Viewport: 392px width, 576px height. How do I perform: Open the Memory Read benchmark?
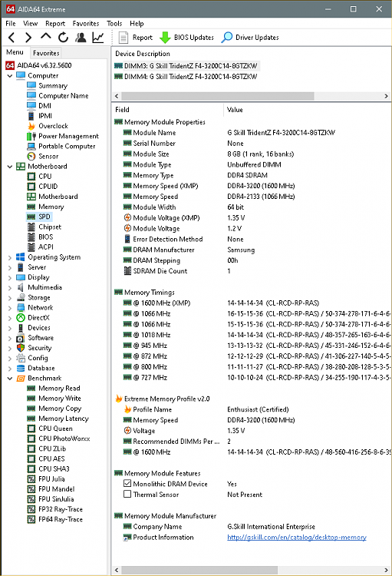pos(54,389)
